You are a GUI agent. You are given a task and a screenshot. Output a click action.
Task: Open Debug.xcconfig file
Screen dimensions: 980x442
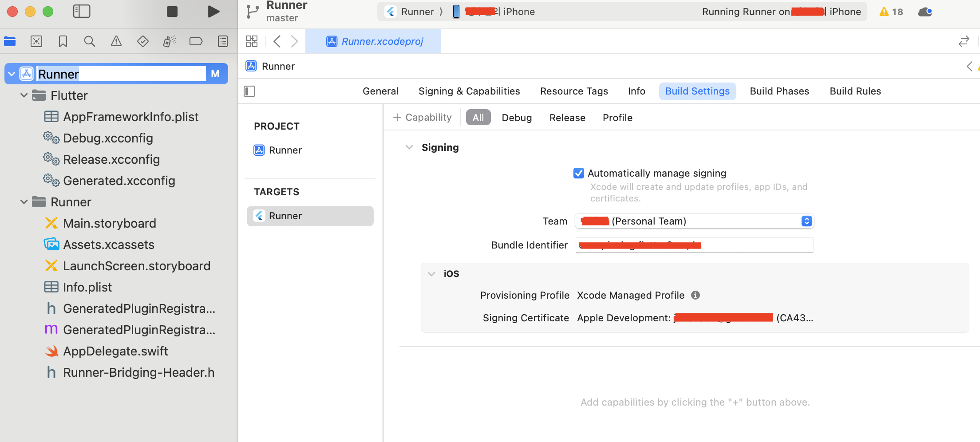pos(99,138)
